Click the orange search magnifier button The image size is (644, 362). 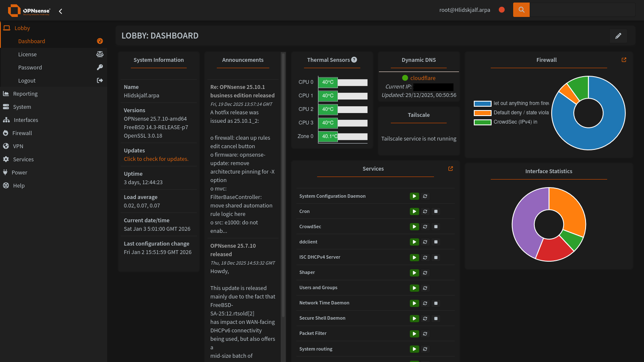[521, 10]
